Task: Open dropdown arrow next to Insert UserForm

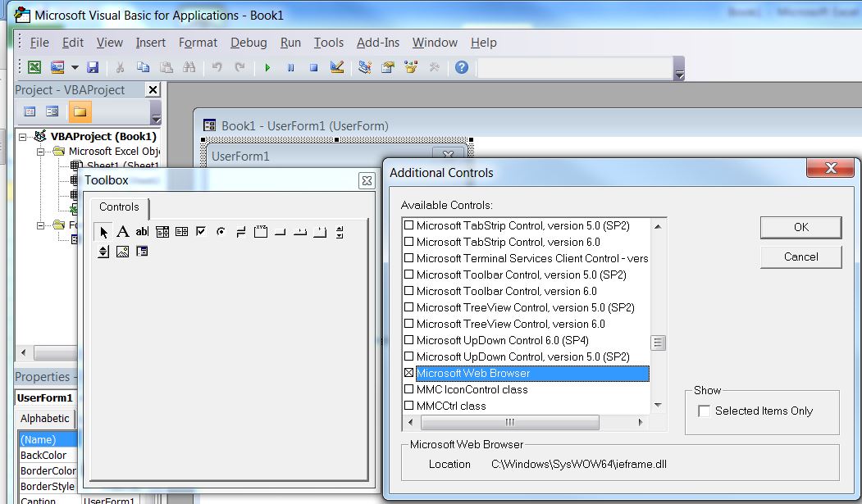Action: click(75, 67)
